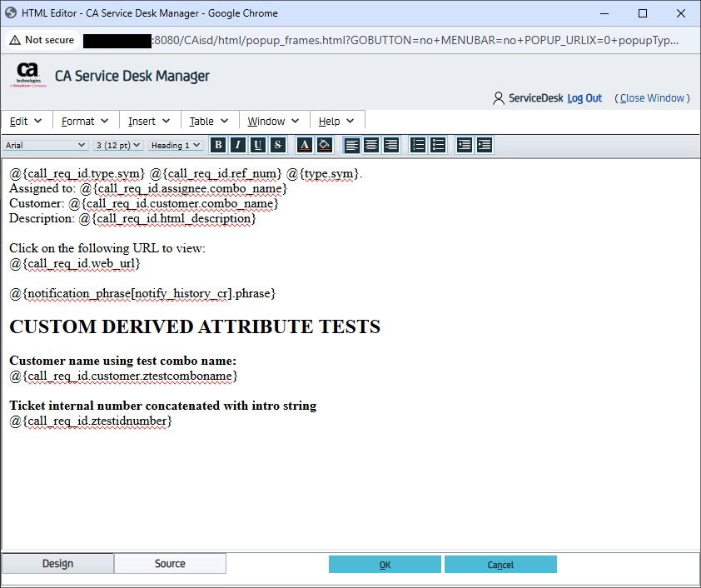
Task: Click the @{call_req_id.customer.ztestcomboname} text
Action: pos(123,376)
